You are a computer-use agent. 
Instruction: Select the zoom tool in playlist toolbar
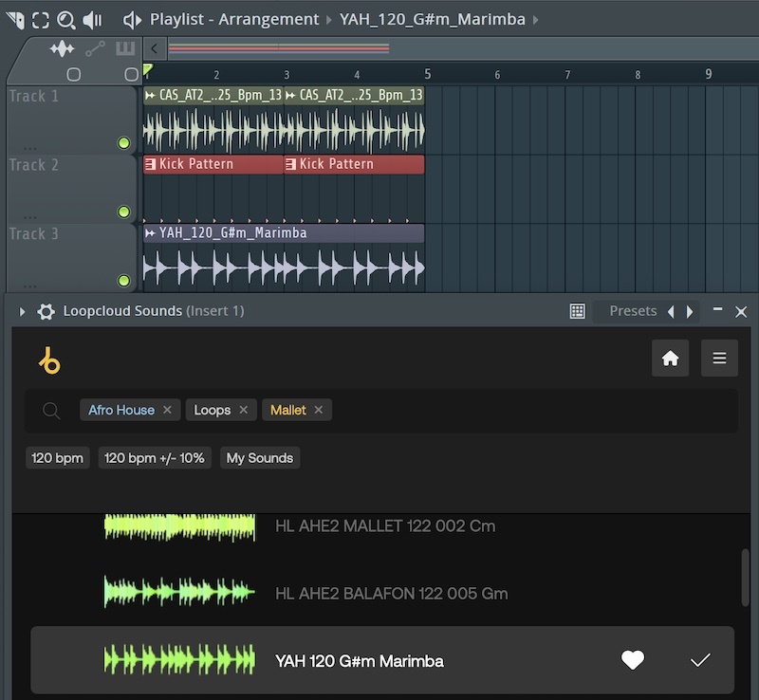pyautogui.click(x=65, y=19)
